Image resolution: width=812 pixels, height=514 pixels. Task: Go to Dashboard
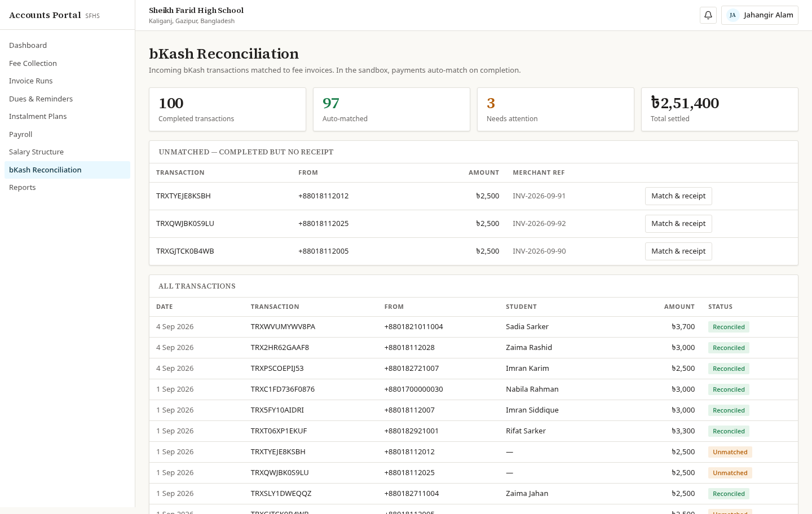point(67,46)
